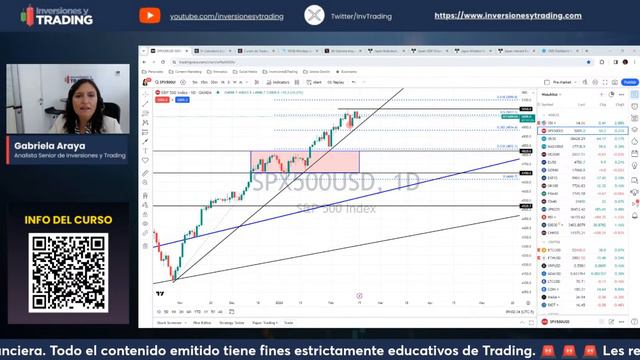The image size is (640, 360).
Task: Click the compare or add symbol plus icon
Action: coord(183,82)
